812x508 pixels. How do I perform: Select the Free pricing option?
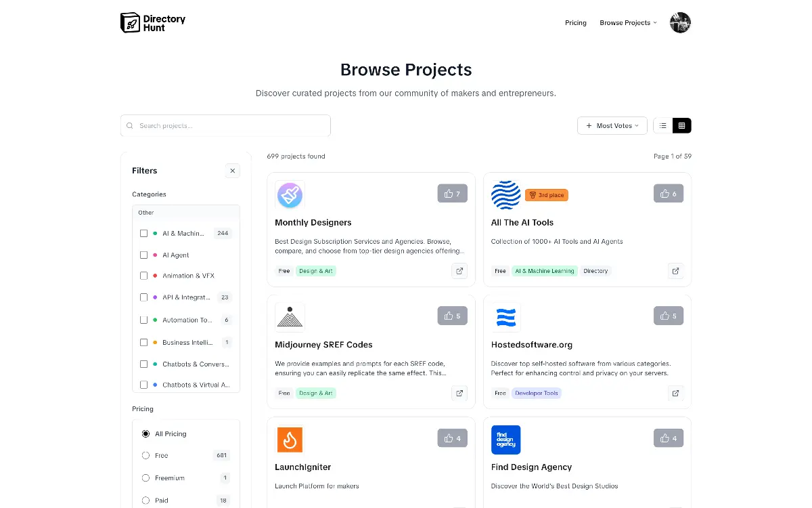click(x=145, y=456)
